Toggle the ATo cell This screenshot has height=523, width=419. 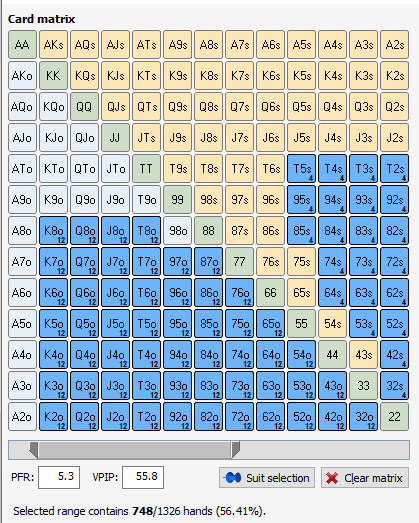tap(22, 169)
